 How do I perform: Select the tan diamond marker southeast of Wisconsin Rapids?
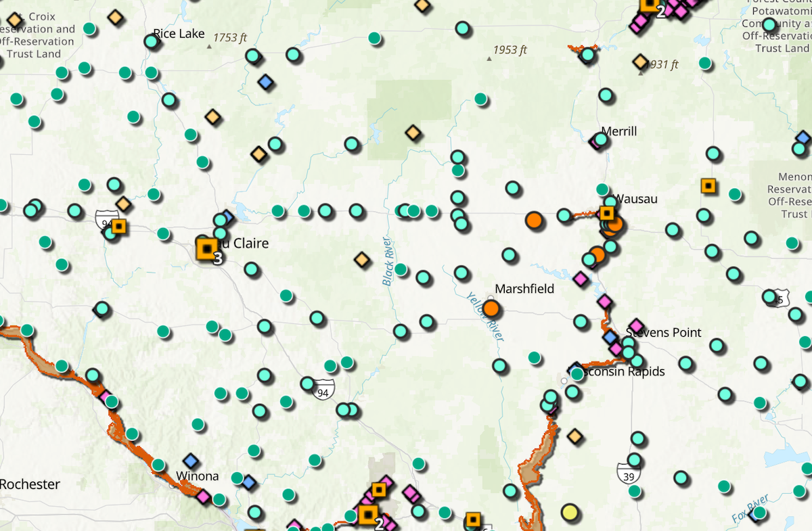pos(575,436)
